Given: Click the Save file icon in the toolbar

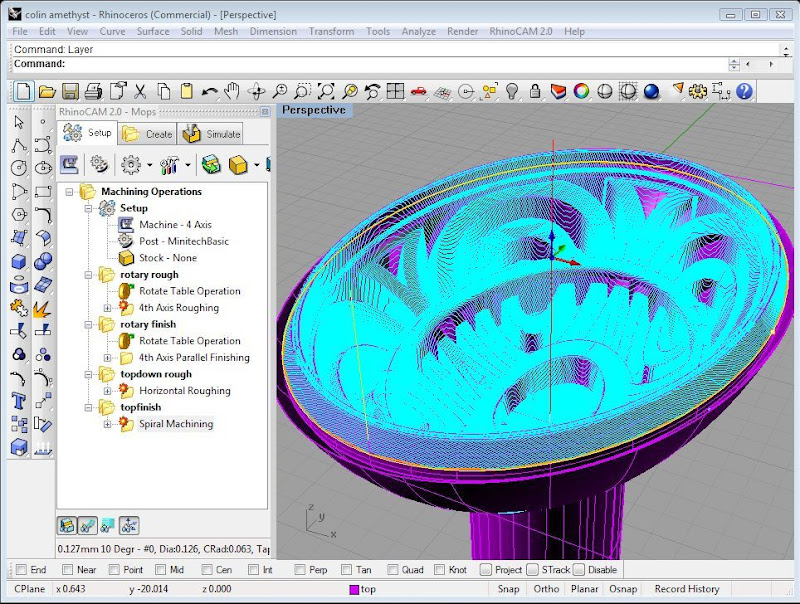Looking at the screenshot, I should (70, 91).
